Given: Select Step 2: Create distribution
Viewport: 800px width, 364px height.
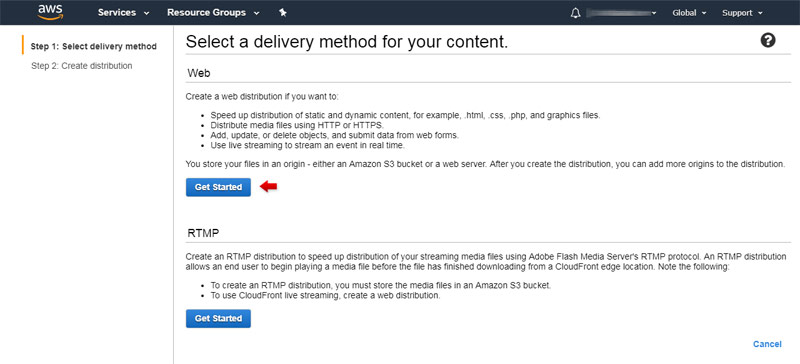Looking at the screenshot, I should pos(82,66).
